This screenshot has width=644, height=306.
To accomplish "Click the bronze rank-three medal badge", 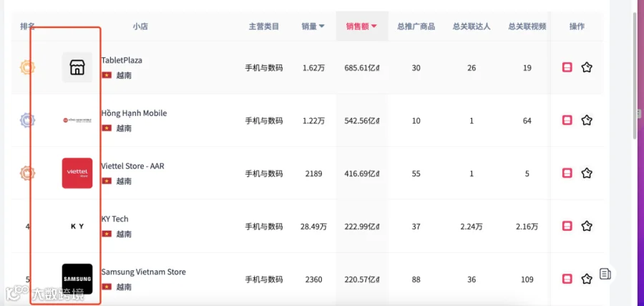I will point(27,173).
